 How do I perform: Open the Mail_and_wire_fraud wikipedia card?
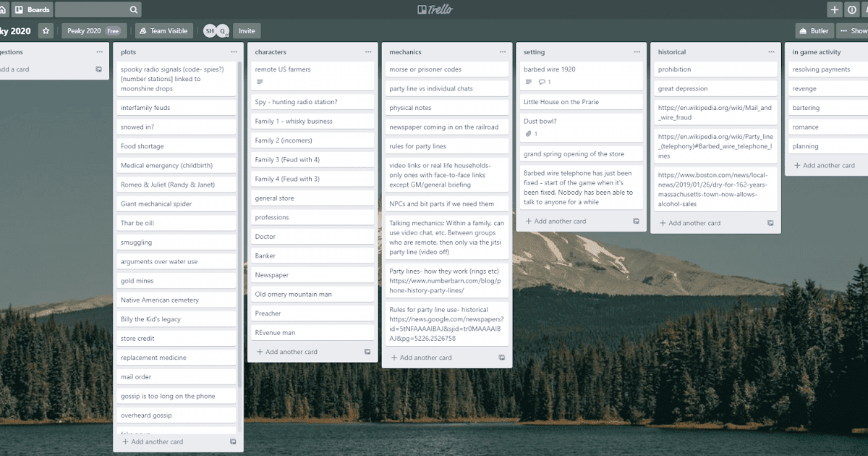[716, 112]
